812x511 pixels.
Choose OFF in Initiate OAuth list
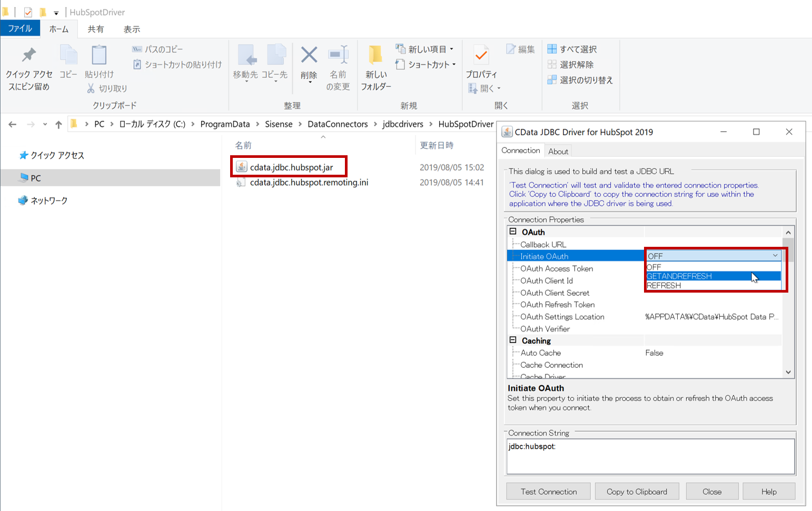click(714, 267)
